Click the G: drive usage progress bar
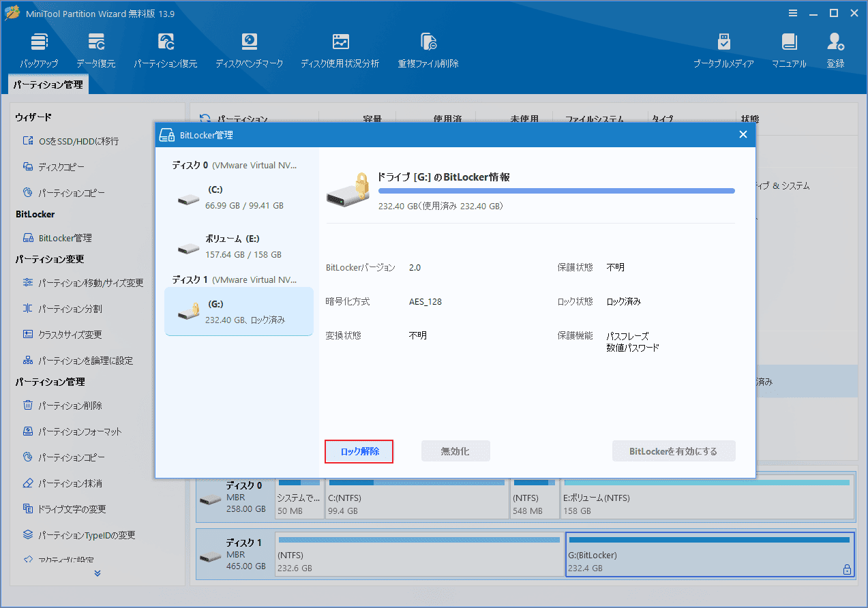Image resolution: width=868 pixels, height=608 pixels. point(556,191)
